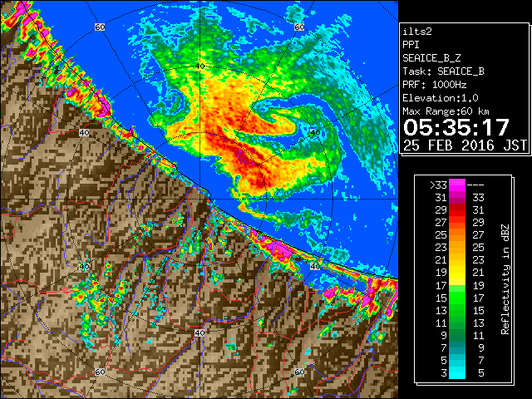Viewport: 532px width, 399px height.
Task: Click the '>33' legend label
Action: tap(438, 185)
